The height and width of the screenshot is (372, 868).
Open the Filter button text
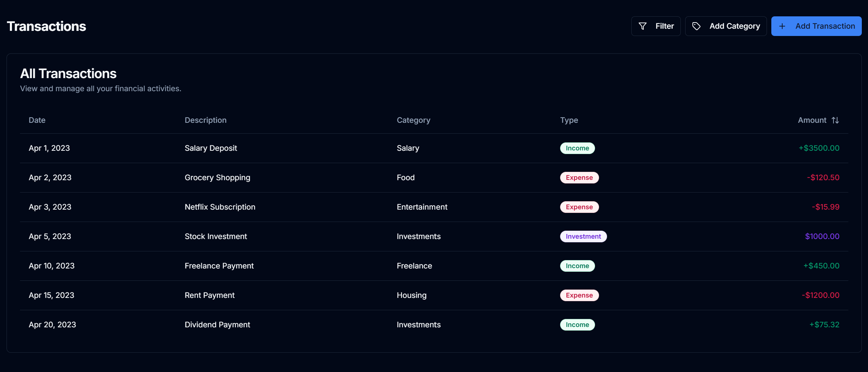(x=664, y=26)
